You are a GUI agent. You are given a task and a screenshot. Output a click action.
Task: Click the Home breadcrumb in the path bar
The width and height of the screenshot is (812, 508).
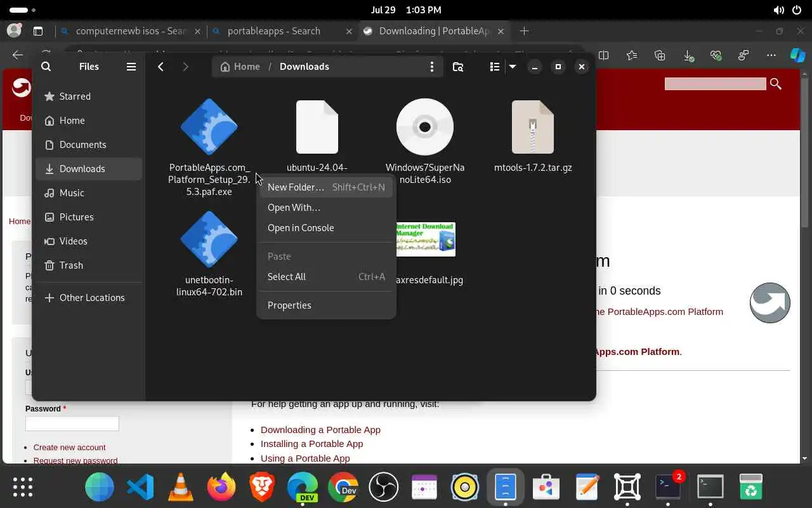point(240,67)
